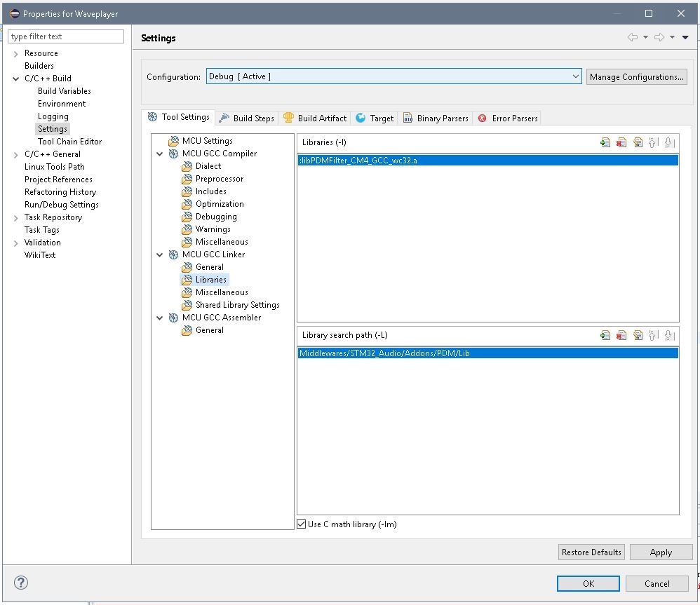Open back history dropdown arrow
The width and height of the screenshot is (700, 605).
point(645,37)
